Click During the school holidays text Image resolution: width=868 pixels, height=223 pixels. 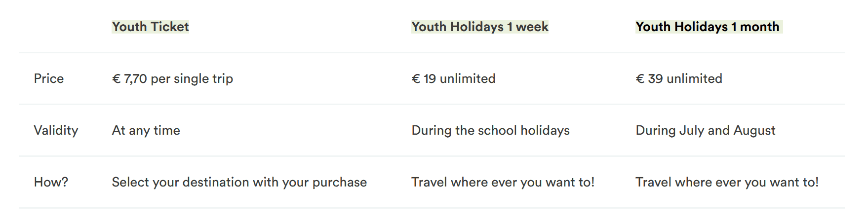tap(490, 130)
